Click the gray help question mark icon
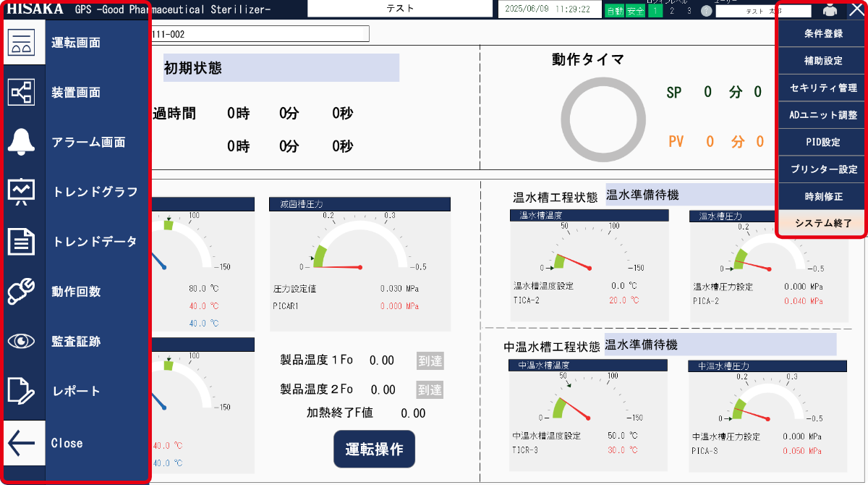 [707, 12]
